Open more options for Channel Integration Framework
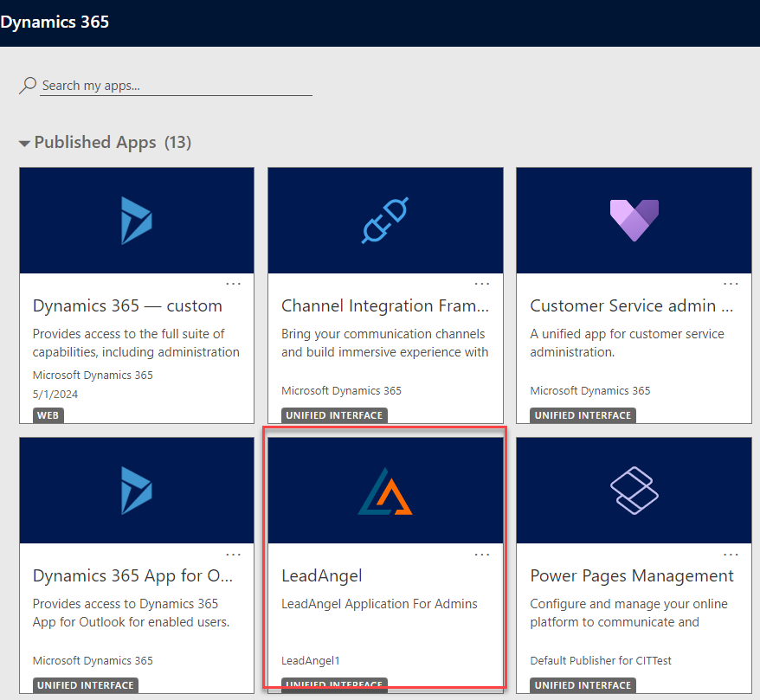The image size is (760, 700). pyautogui.click(x=482, y=284)
